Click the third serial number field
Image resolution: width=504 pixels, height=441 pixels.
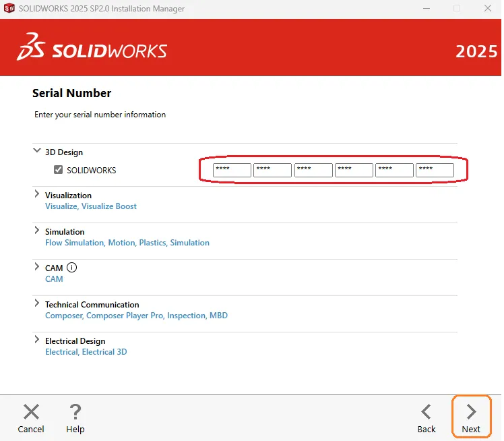tap(313, 170)
